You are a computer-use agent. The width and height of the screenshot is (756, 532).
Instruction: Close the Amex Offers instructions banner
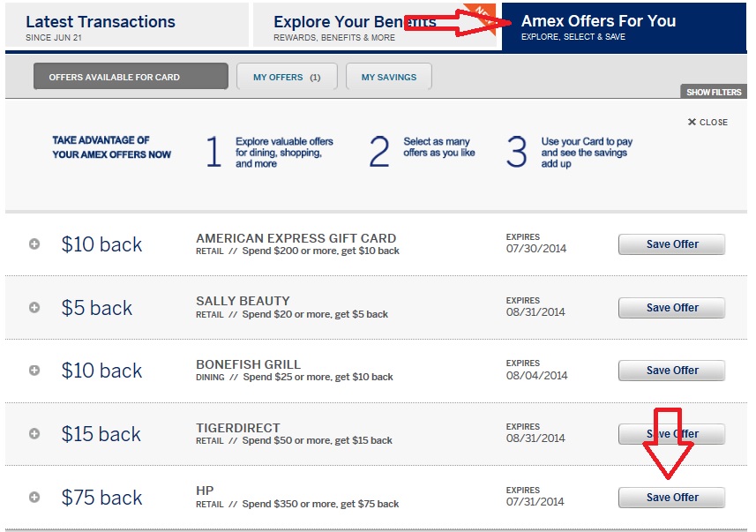(x=707, y=122)
